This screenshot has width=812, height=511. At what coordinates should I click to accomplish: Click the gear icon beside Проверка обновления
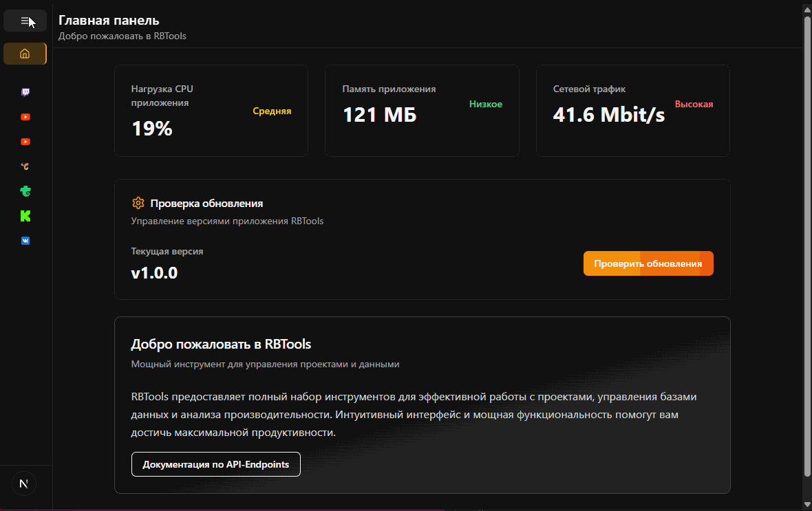pos(138,203)
